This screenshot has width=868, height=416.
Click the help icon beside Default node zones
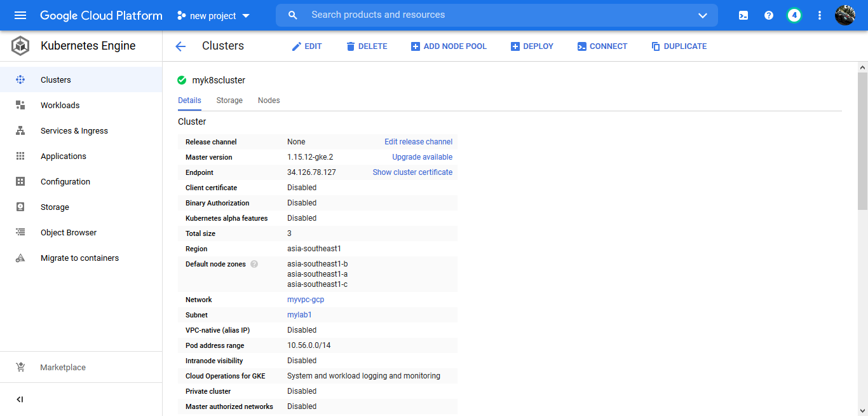pyautogui.click(x=254, y=264)
